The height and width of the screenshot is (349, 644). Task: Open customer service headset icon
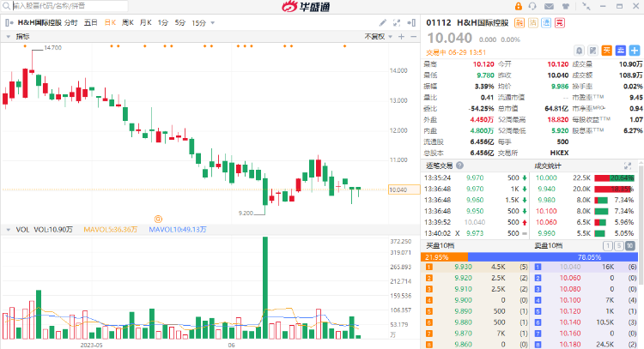[532, 6]
